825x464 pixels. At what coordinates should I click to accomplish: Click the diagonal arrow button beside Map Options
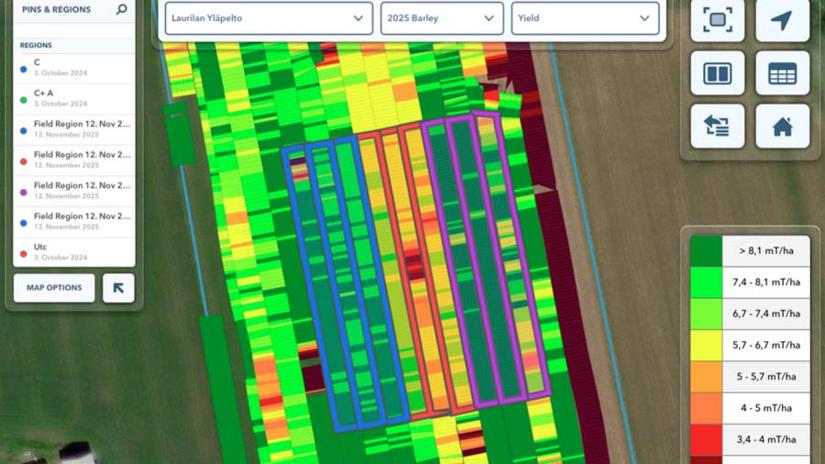[x=118, y=288]
